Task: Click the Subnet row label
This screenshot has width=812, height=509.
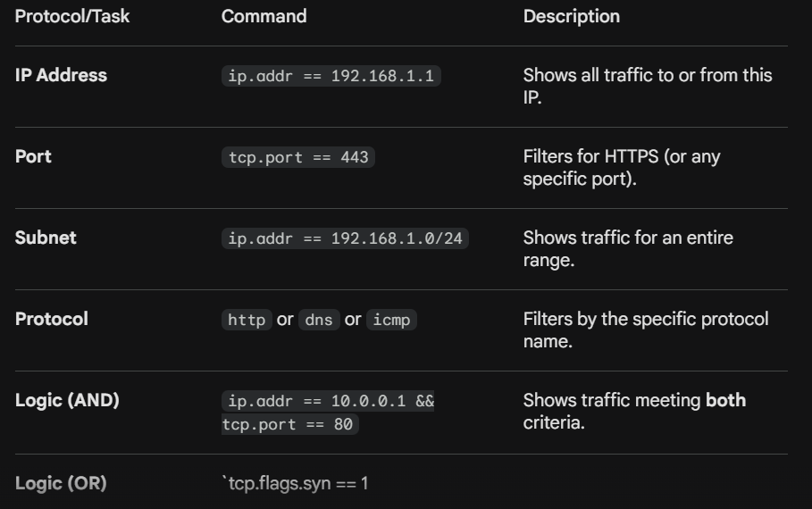Action: click(x=46, y=238)
